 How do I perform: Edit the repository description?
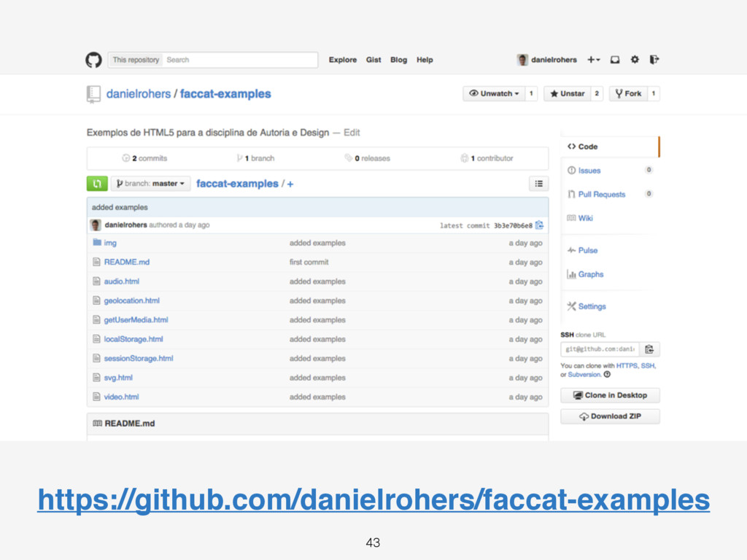point(352,133)
